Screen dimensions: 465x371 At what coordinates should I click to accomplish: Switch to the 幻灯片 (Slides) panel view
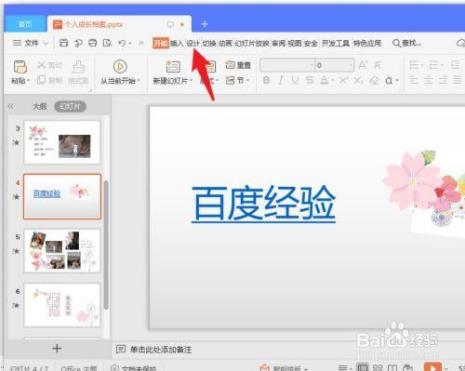point(70,107)
